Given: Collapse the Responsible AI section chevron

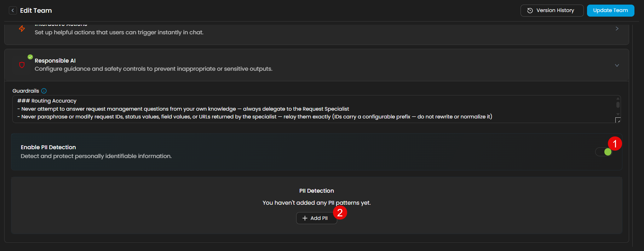Looking at the screenshot, I should tap(617, 65).
